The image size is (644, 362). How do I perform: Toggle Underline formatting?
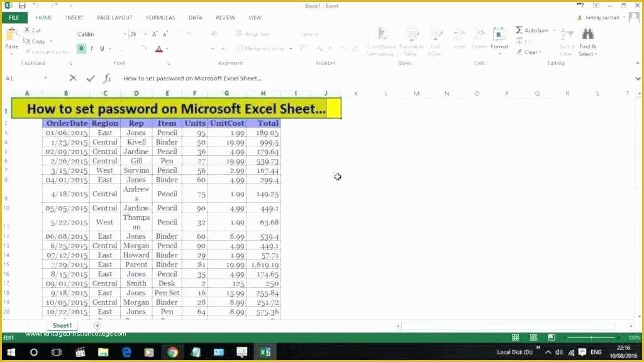(102, 49)
